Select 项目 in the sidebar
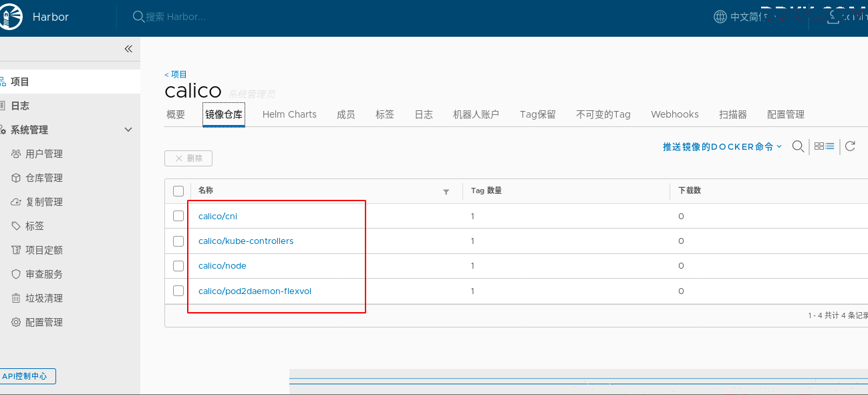 coord(70,82)
